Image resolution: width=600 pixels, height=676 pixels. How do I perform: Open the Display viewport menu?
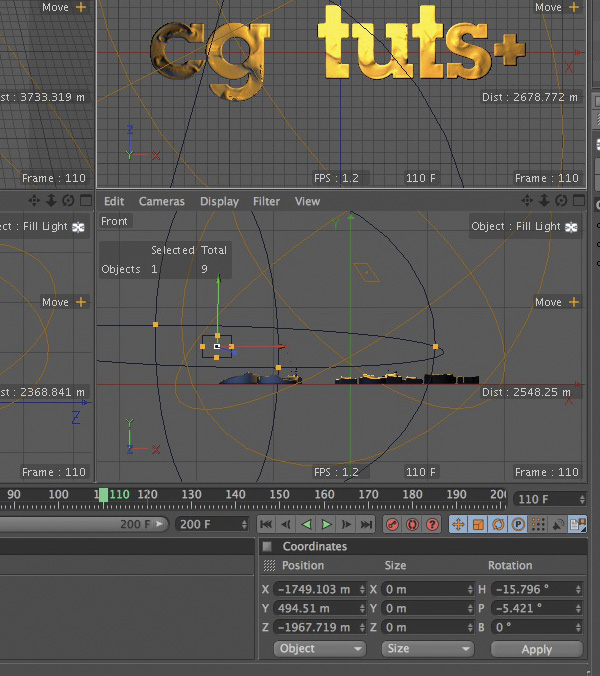tap(219, 201)
